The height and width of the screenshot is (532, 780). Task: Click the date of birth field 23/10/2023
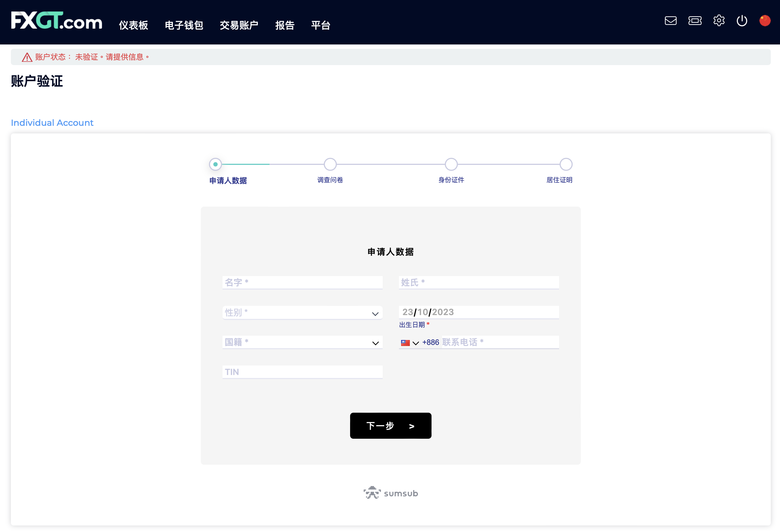(479, 312)
